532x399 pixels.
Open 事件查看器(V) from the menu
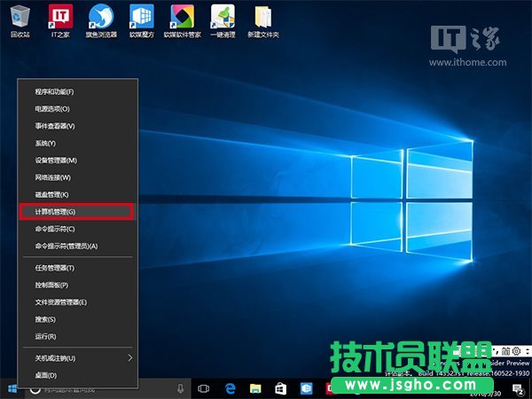[78, 126]
